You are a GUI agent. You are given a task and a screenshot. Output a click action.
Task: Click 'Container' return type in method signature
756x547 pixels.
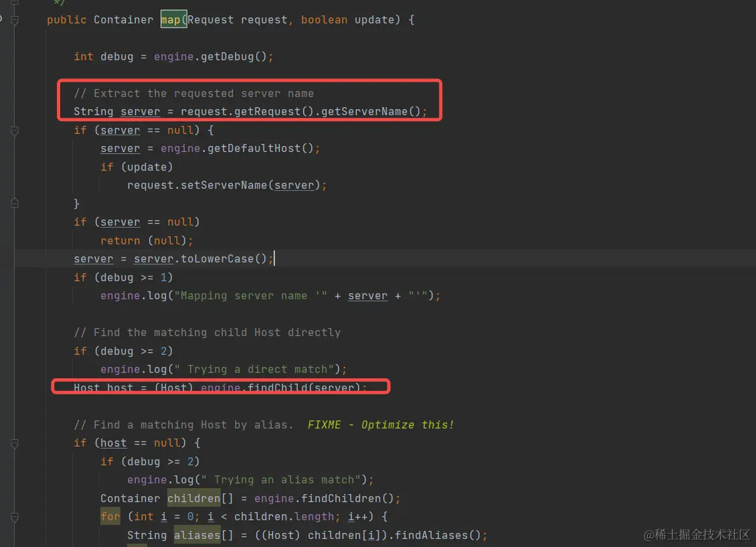point(123,20)
